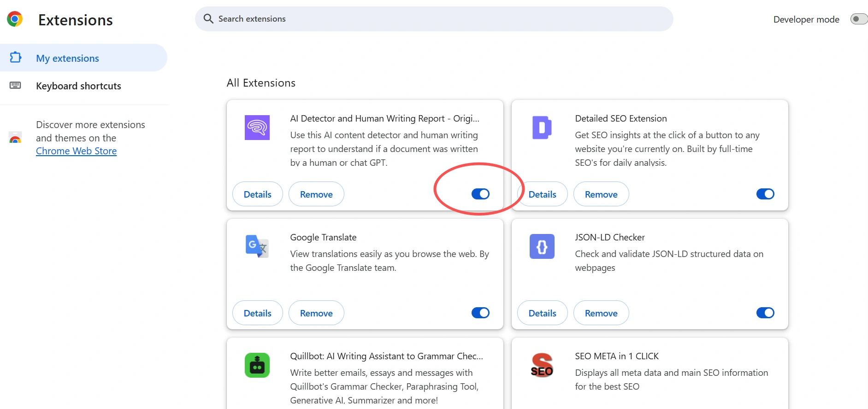
Task: Click the Google Translate extension icon
Action: 257,246
